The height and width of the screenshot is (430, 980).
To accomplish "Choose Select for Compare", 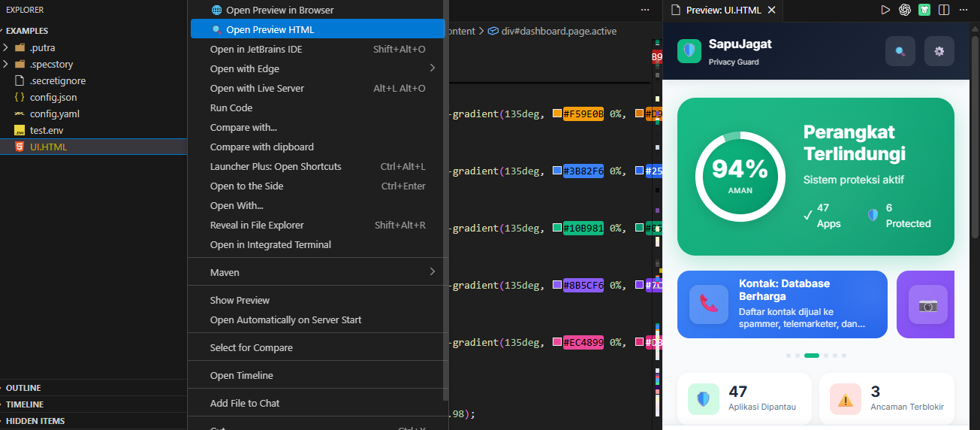I will [318, 347].
